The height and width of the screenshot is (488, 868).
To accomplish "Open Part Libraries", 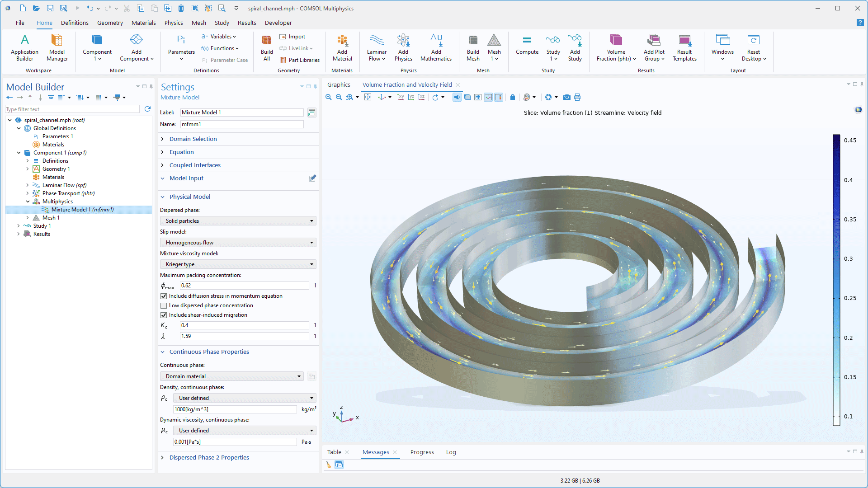I will 299,60.
